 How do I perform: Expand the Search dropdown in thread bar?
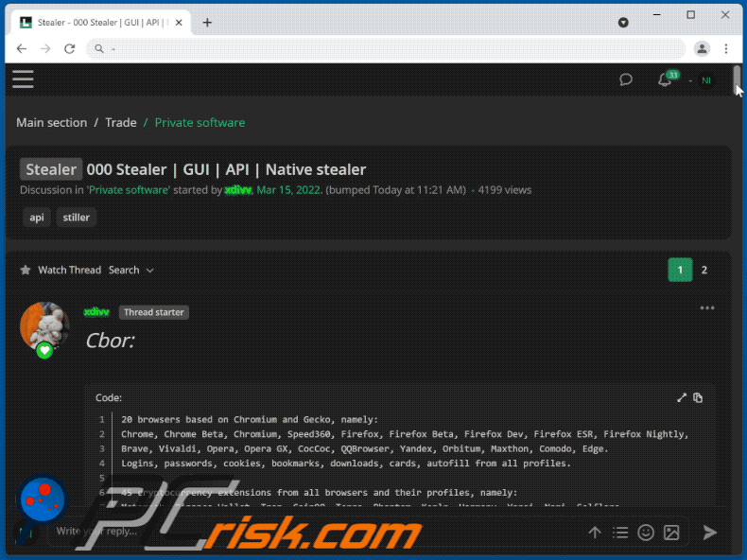(131, 271)
